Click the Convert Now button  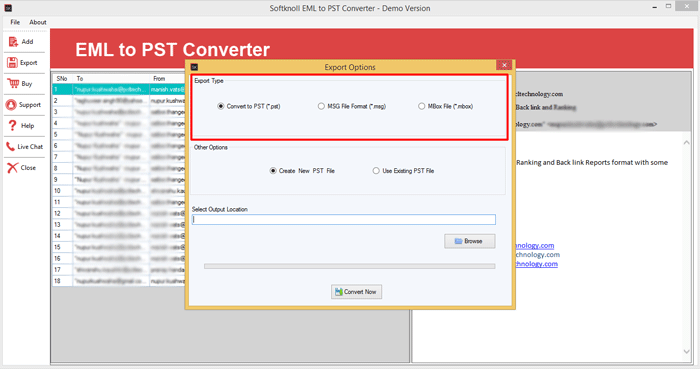tap(356, 292)
